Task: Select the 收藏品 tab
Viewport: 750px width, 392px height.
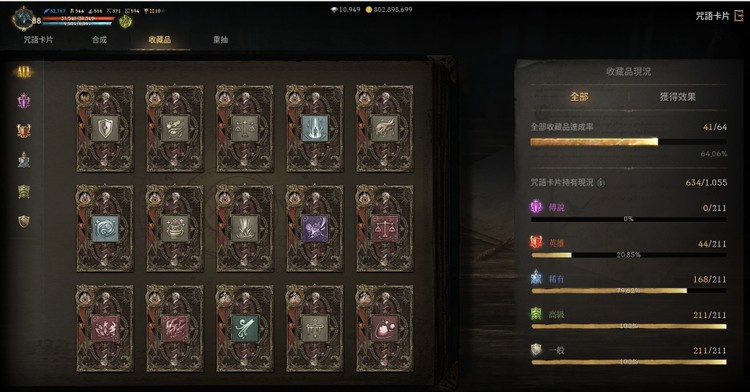Action: click(x=160, y=40)
